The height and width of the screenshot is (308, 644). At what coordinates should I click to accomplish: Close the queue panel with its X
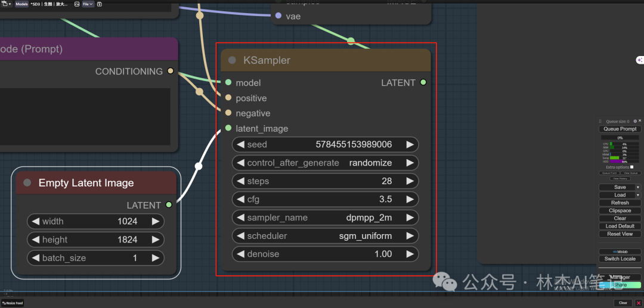coord(640,120)
